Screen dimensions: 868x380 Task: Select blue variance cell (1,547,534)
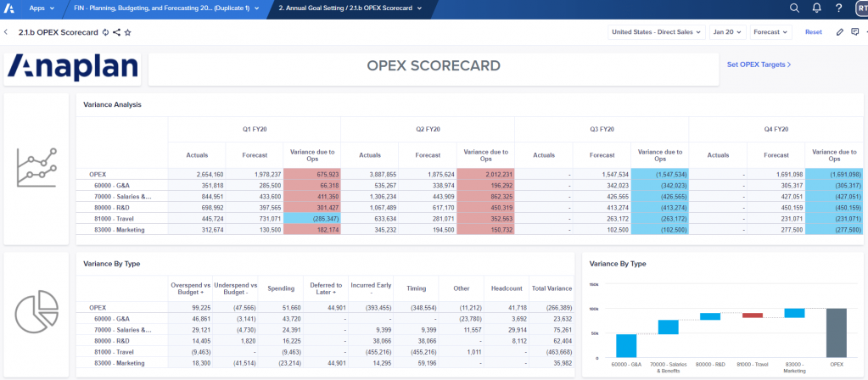tap(659, 174)
